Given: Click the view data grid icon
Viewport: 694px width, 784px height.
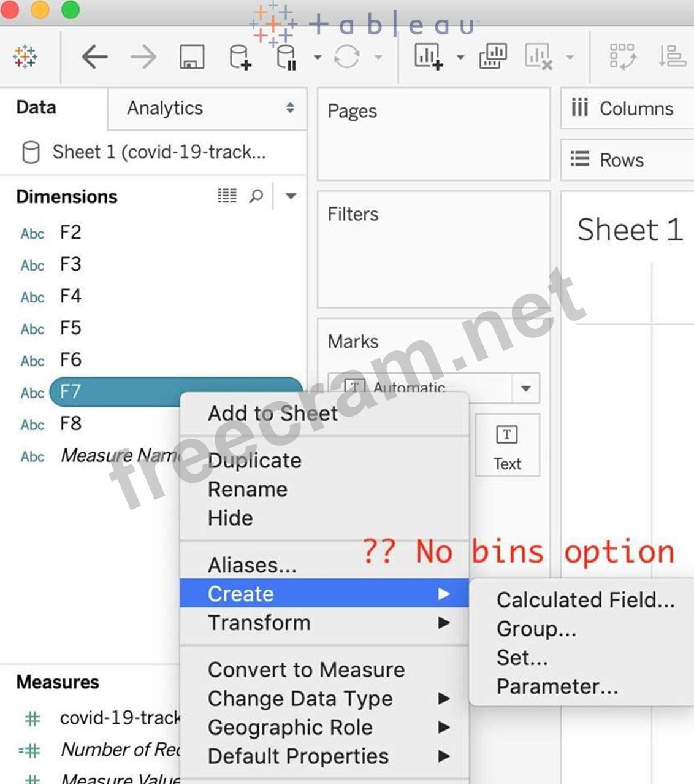Looking at the screenshot, I should click(x=227, y=196).
